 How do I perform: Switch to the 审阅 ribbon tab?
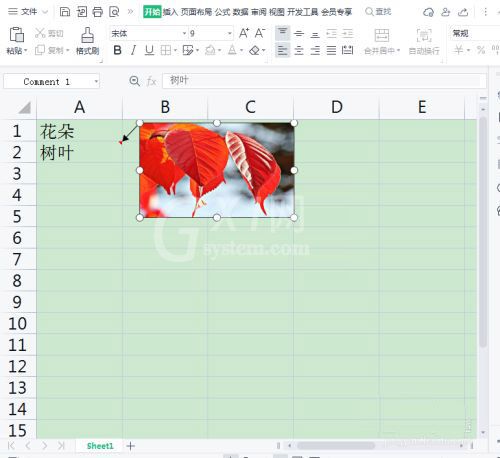pos(258,12)
